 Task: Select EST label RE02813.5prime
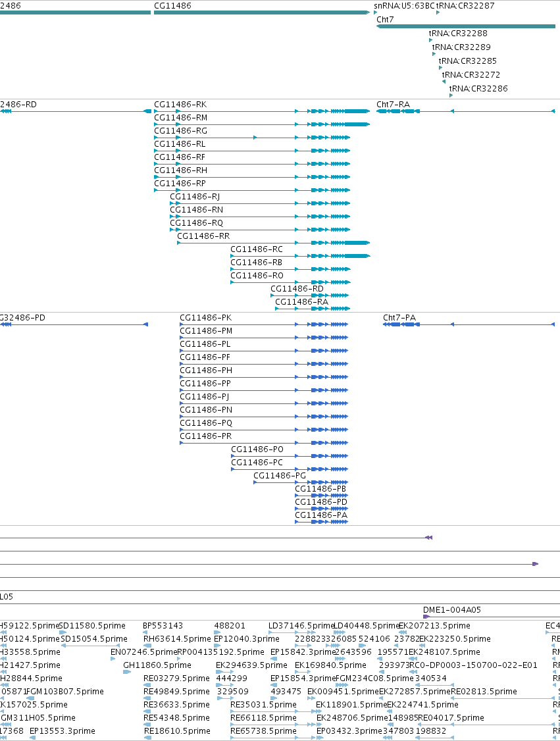pos(484,692)
